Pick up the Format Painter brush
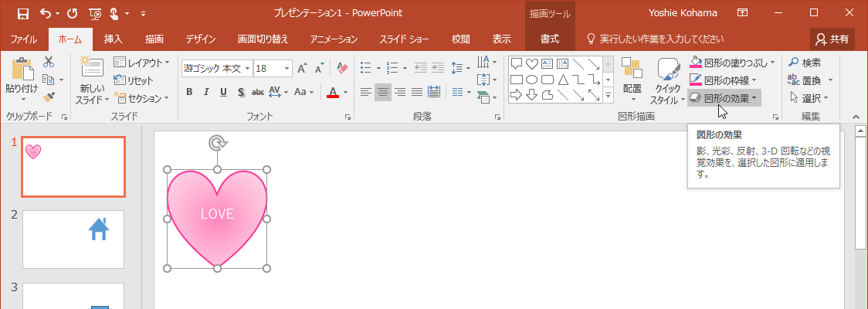Viewport: 868px width, 309px height. 48,97
